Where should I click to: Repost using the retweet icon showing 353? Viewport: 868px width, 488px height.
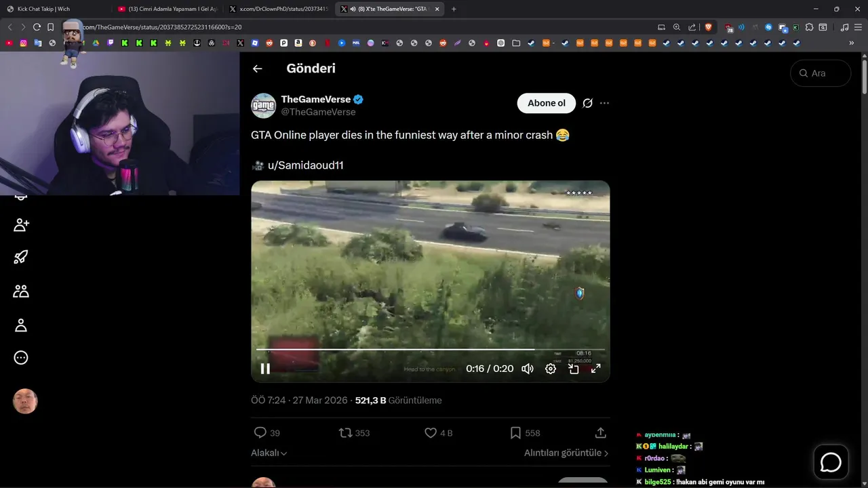pyautogui.click(x=345, y=432)
